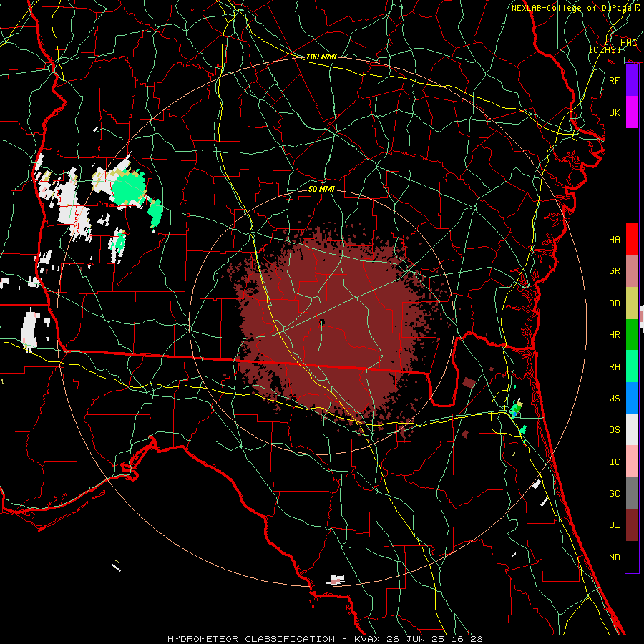This screenshot has height=644, width=644.
Task: Click the DS white legend swatch
Action: click(x=632, y=429)
